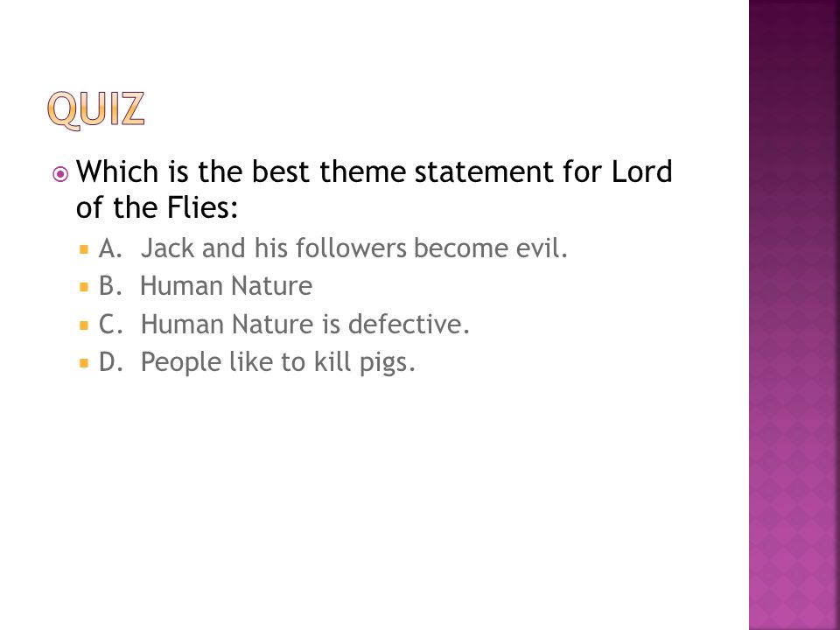Select the orange square bullet for option D
This screenshot has height=630, width=840.
[84, 363]
